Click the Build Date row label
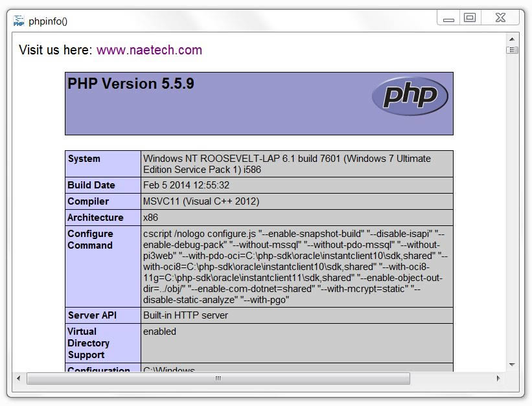 pyautogui.click(x=91, y=185)
